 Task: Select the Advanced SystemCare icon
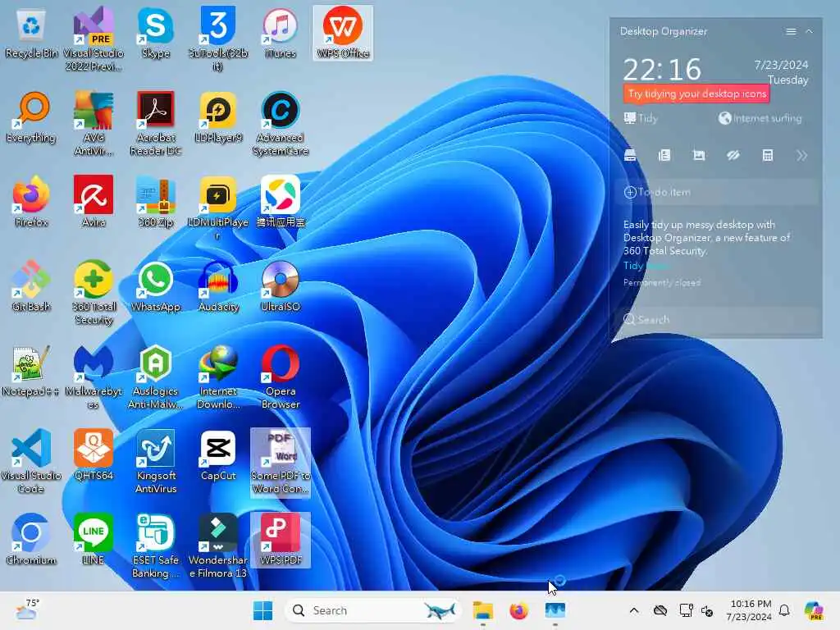pos(281,125)
